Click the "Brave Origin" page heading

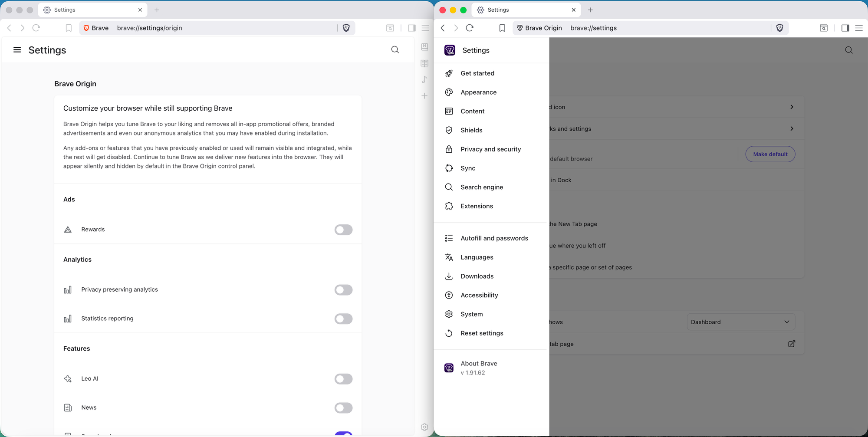(x=75, y=84)
